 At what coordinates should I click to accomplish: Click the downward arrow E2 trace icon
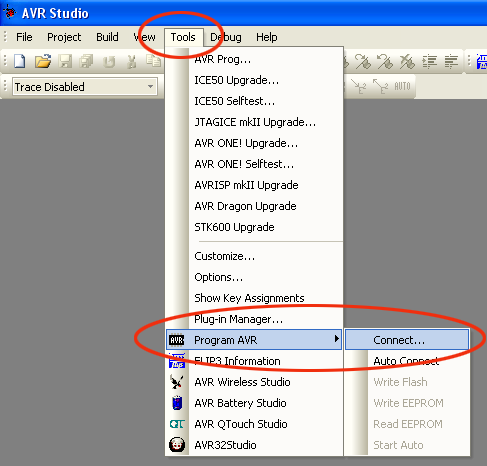359,87
